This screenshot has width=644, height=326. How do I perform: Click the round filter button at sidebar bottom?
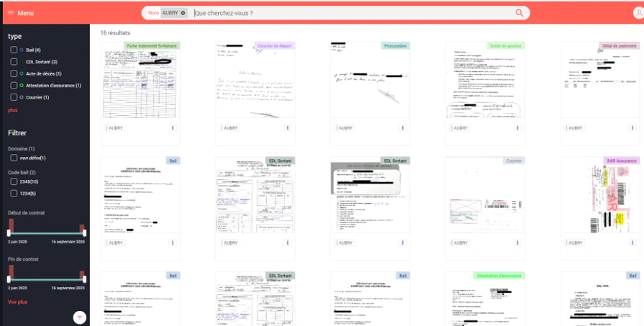coord(80,317)
